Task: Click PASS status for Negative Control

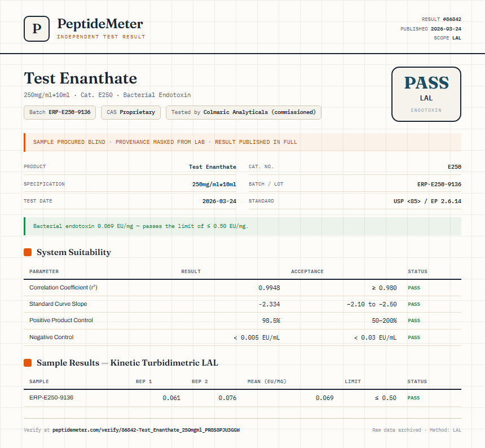Action: pyautogui.click(x=414, y=337)
